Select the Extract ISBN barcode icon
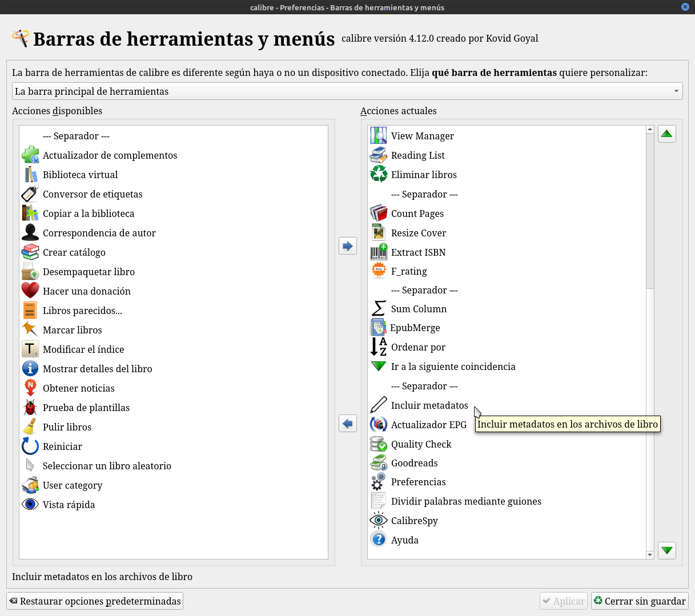The width and height of the screenshot is (695, 616). click(x=379, y=252)
